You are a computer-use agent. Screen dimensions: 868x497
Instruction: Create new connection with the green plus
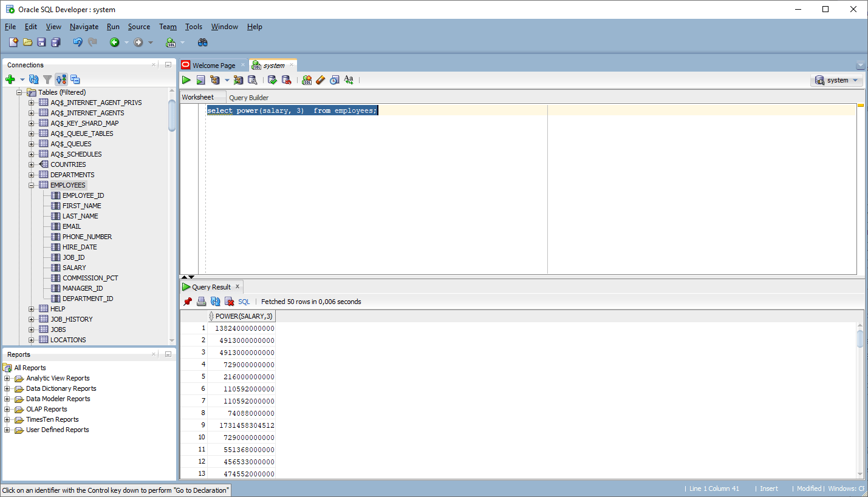point(10,79)
